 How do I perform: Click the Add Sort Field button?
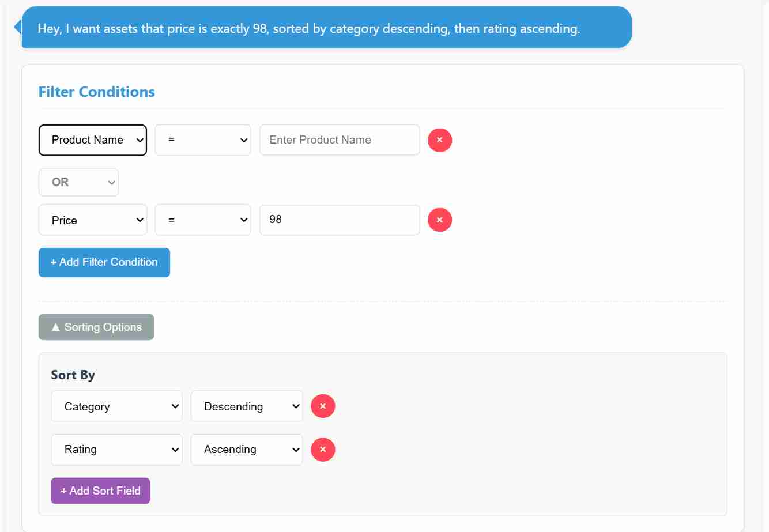[x=100, y=491]
